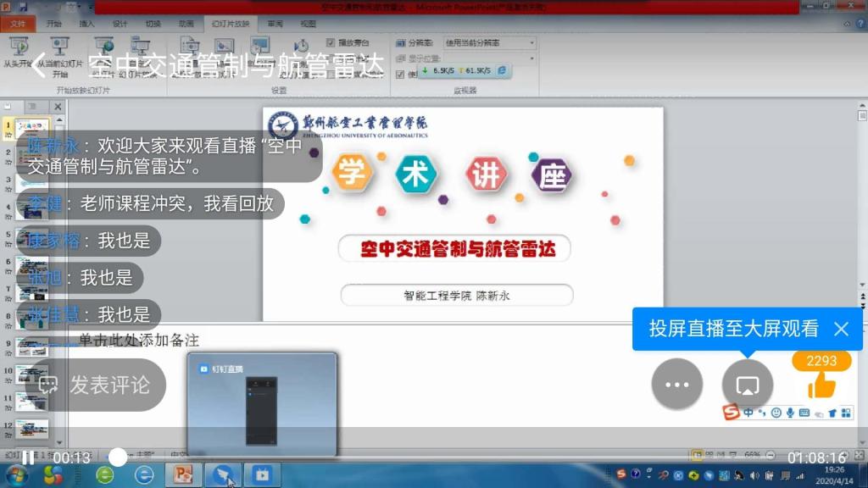Open the 分辨率 resolution dropdown
The width and height of the screenshot is (868, 488).
[x=490, y=42]
